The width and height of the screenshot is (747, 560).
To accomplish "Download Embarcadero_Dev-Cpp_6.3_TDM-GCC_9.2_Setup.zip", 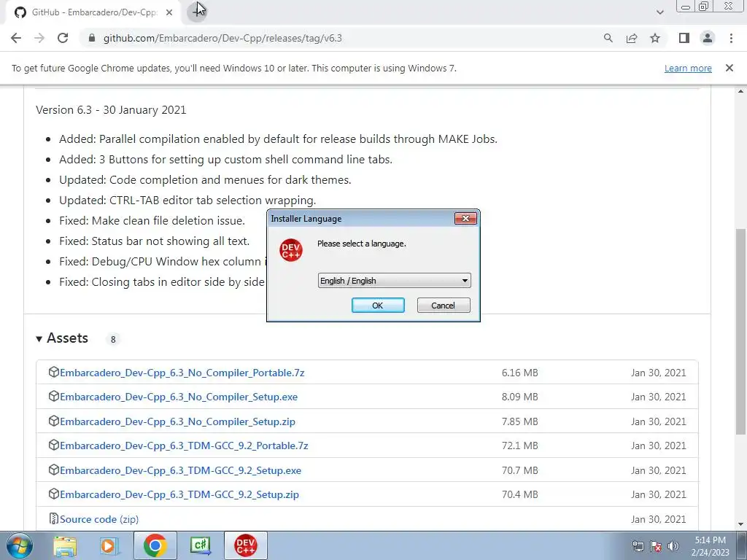I will pyautogui.click(x=179, y=495).
